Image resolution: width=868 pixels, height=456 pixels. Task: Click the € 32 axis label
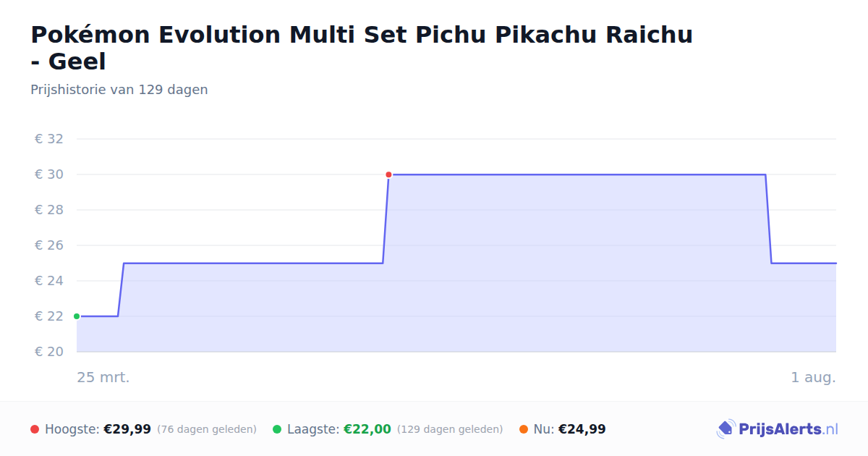coord(49,139)
